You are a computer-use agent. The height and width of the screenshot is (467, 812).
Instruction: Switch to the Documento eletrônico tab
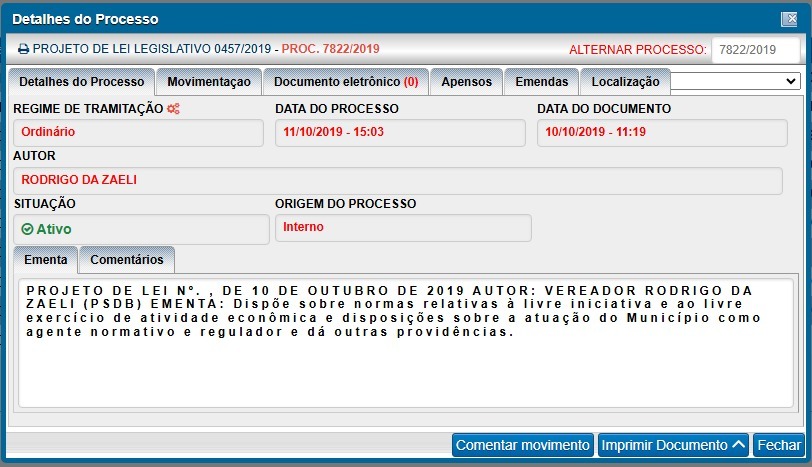(x=345, y=82)
